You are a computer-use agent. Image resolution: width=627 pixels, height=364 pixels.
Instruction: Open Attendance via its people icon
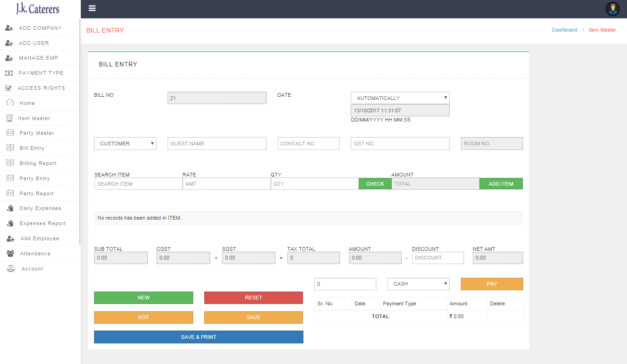point(9,253)
